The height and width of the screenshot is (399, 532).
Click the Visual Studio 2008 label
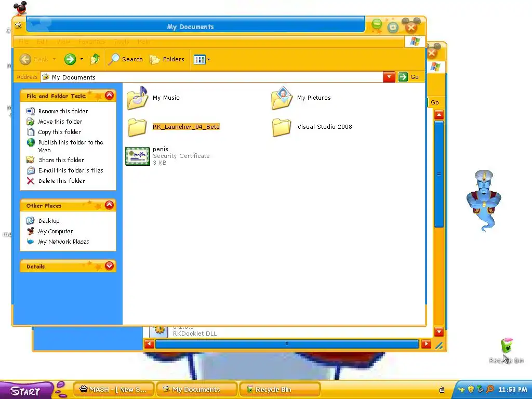pos(324,127)
